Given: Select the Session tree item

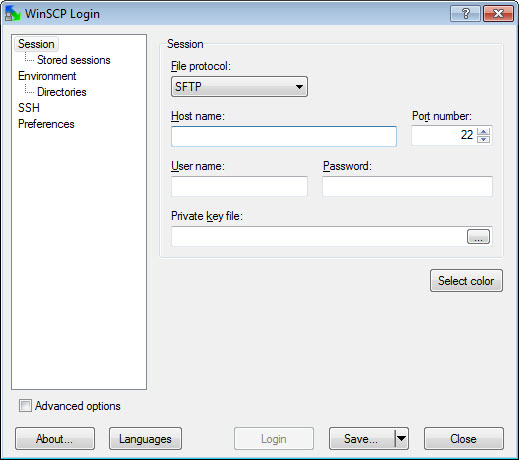Looking at the screenshot, I should point(36,44).
